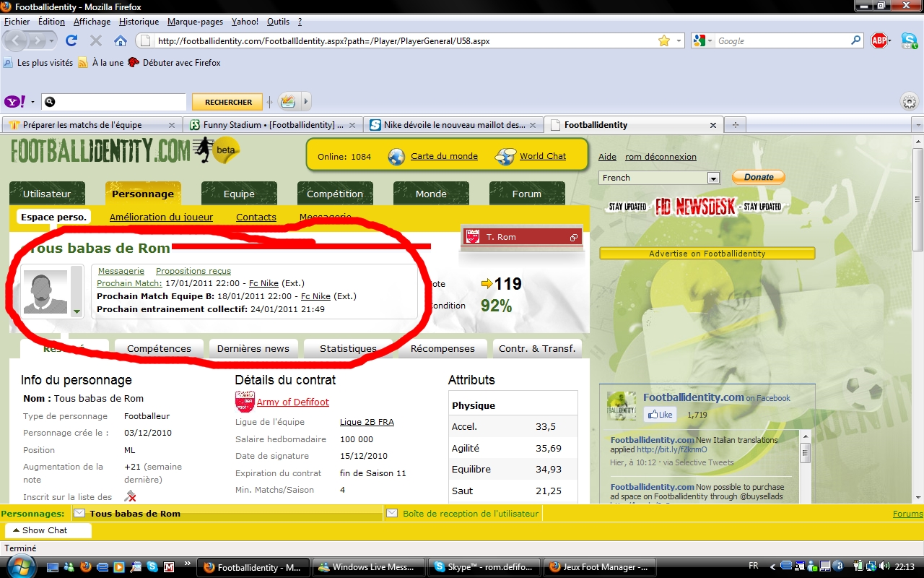Viewport: 924px width, 578px height.
Task: Switch to the Funny Stadium browser tab
Action: coord(274,125)
